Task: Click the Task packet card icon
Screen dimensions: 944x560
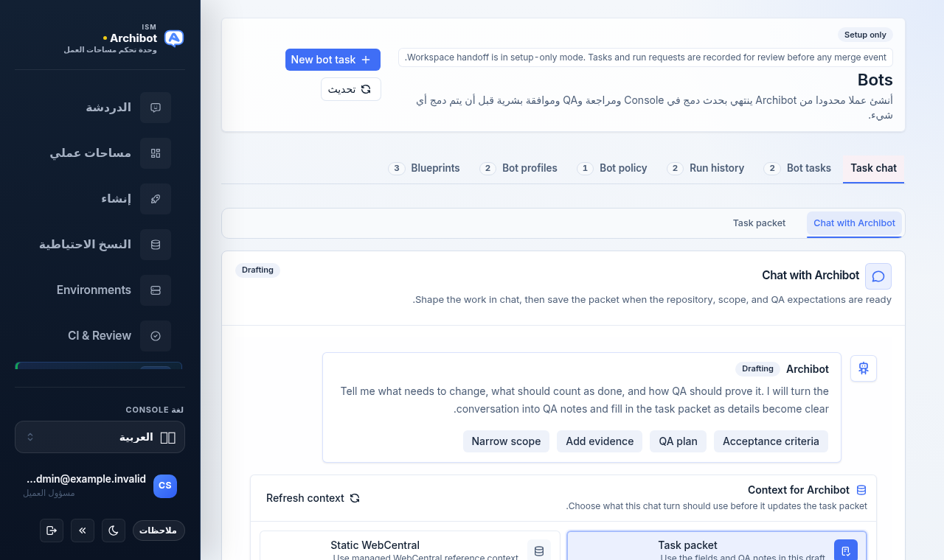Action: pos(846,551)
